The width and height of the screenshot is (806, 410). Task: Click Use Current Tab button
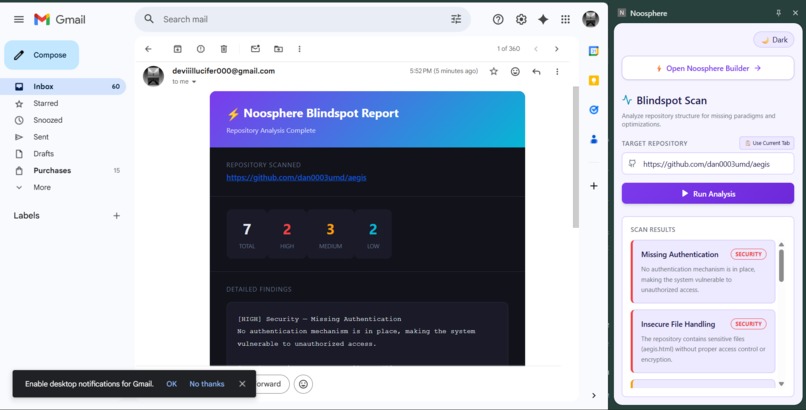(x=767, y=143)
